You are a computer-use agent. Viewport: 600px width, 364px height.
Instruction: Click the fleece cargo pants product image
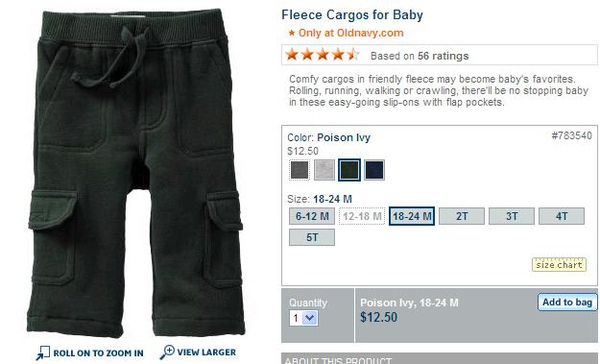pos(136,173)
